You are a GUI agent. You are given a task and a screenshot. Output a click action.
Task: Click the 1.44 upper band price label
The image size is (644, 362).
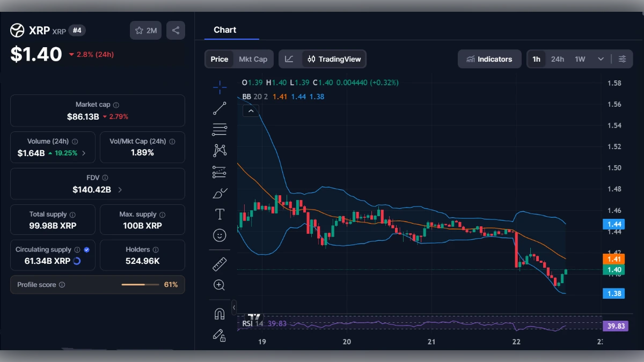[613, 224]
